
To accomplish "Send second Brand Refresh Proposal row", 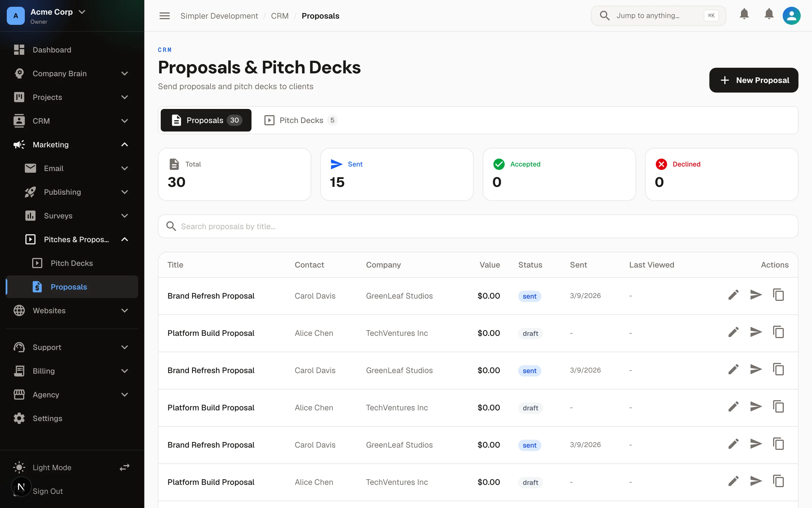I will pyautogui.click(x=756, y=370).
